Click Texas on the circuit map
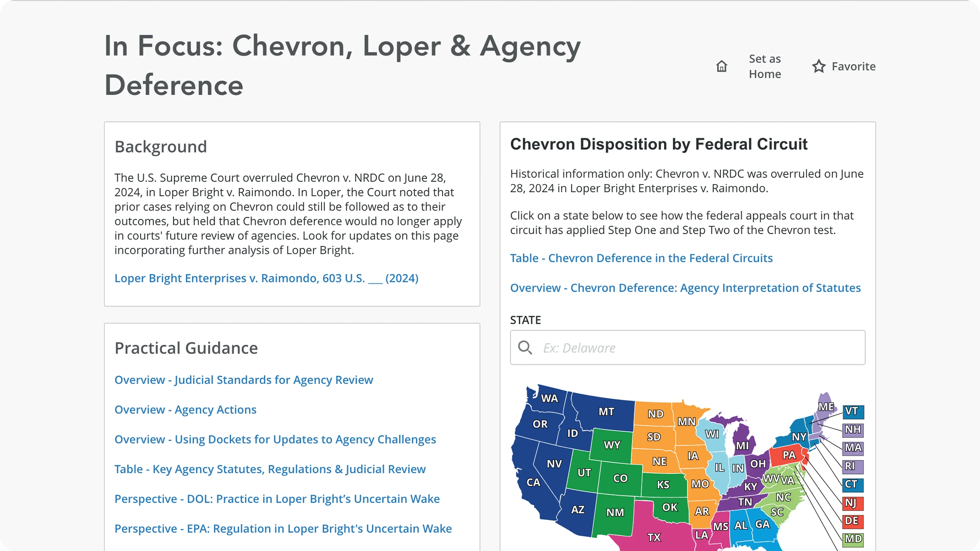 click(x=654, y=537)
